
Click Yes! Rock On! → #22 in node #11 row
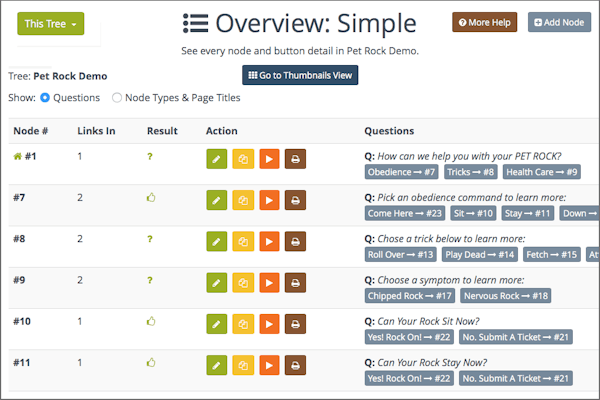point(409,379)
